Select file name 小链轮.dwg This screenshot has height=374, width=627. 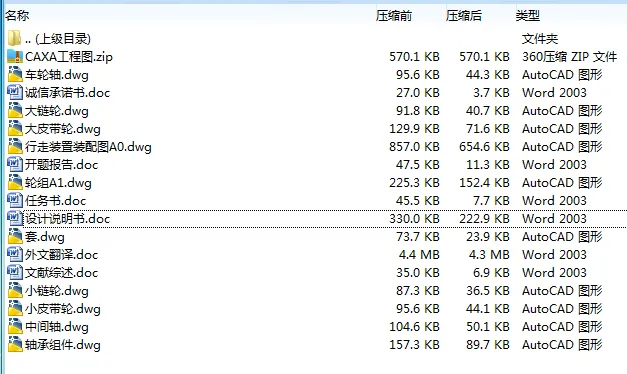pyautogui.click(x=57, y=291)
